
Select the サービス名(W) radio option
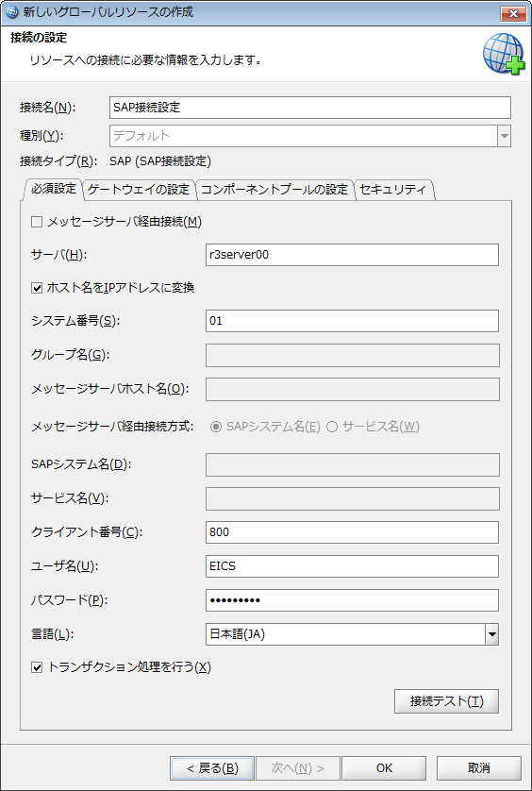(x=332, y=427)
